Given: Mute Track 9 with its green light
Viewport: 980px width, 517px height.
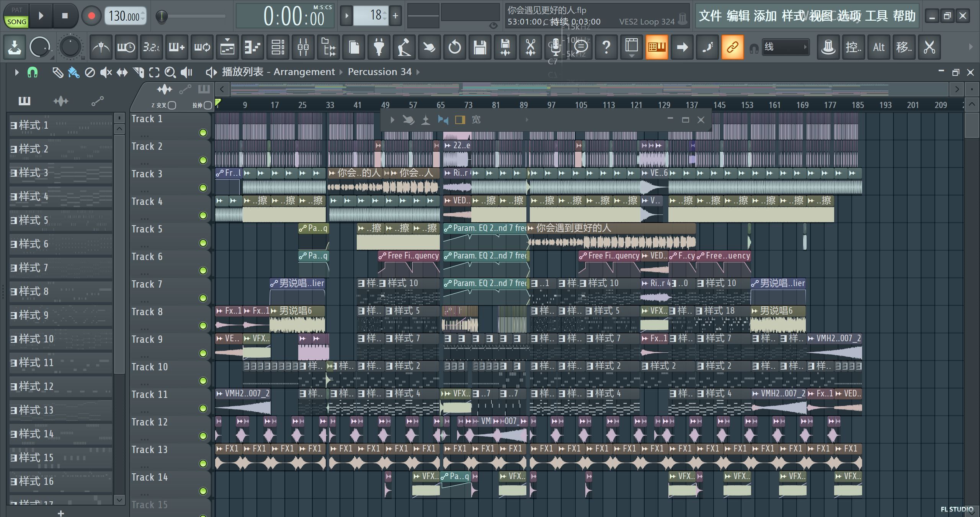Looking at the screenshot, I should pos(203,353).
